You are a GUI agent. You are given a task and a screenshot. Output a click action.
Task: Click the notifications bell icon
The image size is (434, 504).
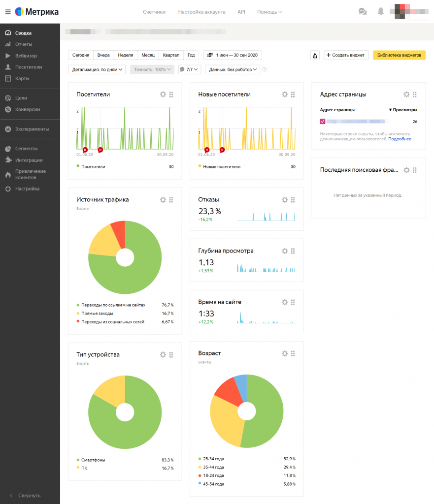[x=381, y=12]
